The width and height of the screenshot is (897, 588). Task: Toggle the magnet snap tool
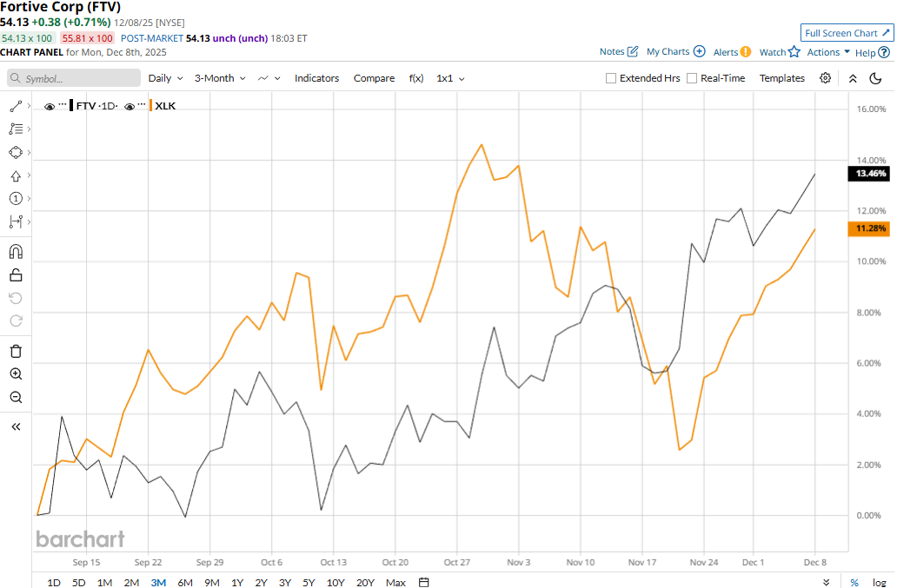(16, 252)
